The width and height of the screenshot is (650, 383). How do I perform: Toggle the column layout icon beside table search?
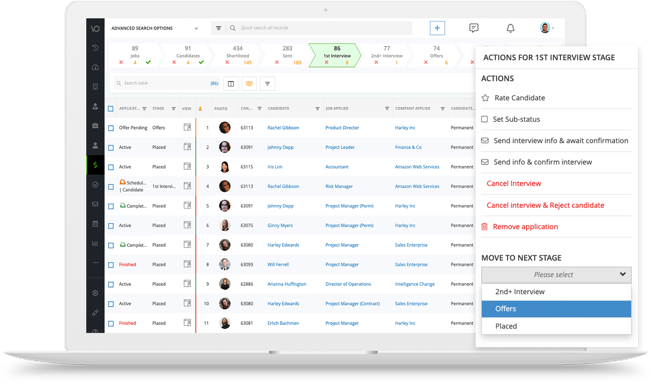tap(231, 84)
